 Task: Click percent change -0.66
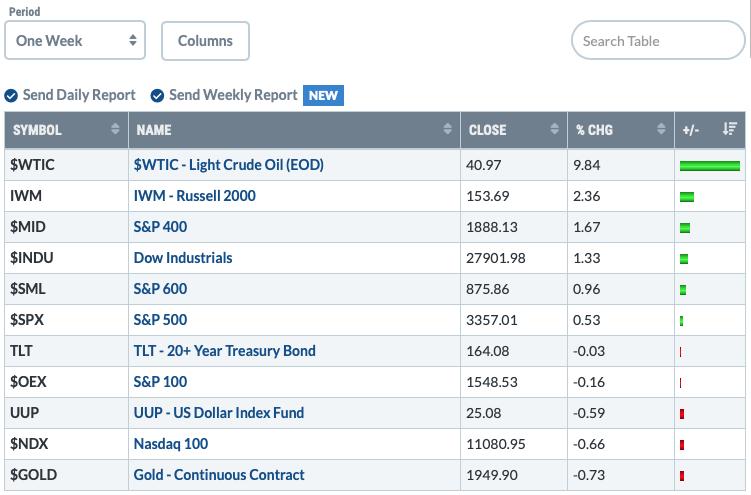click(589, 444)
